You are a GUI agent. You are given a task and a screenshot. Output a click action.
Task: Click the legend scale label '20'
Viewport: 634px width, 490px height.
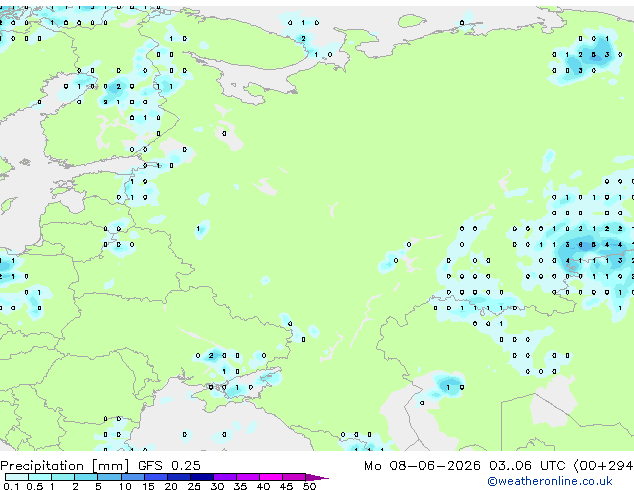click(171, 486)
